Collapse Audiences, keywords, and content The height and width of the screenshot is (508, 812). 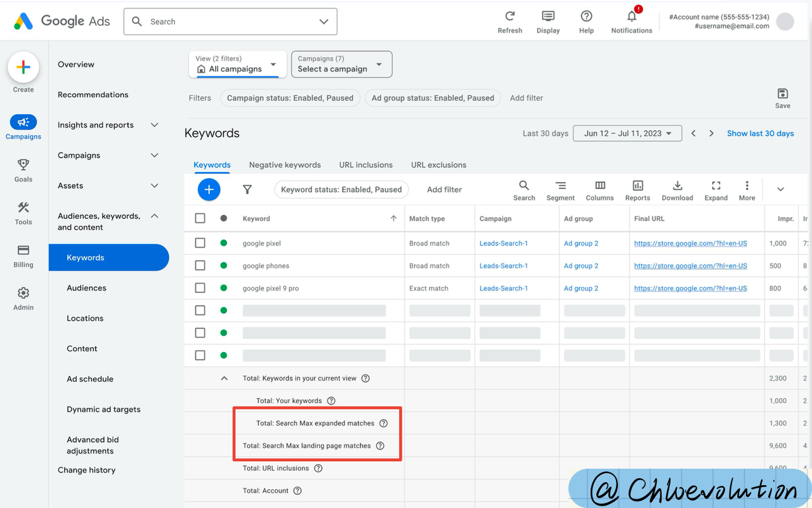point(154,216)
